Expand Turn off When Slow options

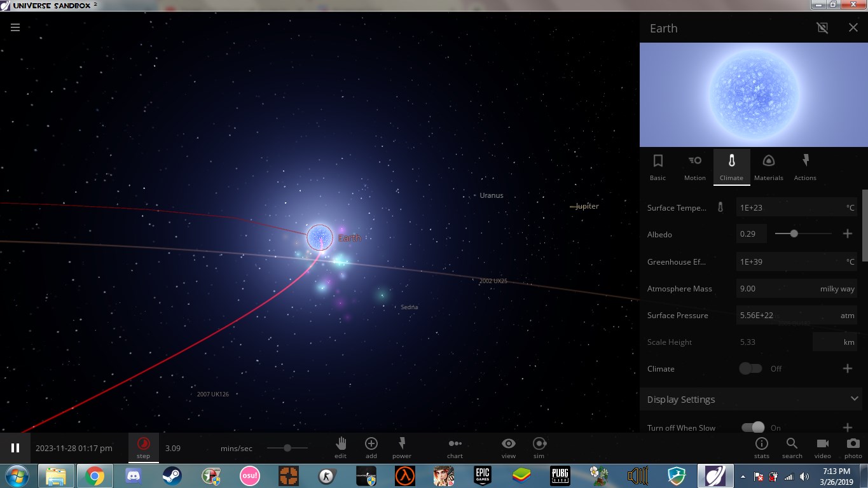coord(847,428)
